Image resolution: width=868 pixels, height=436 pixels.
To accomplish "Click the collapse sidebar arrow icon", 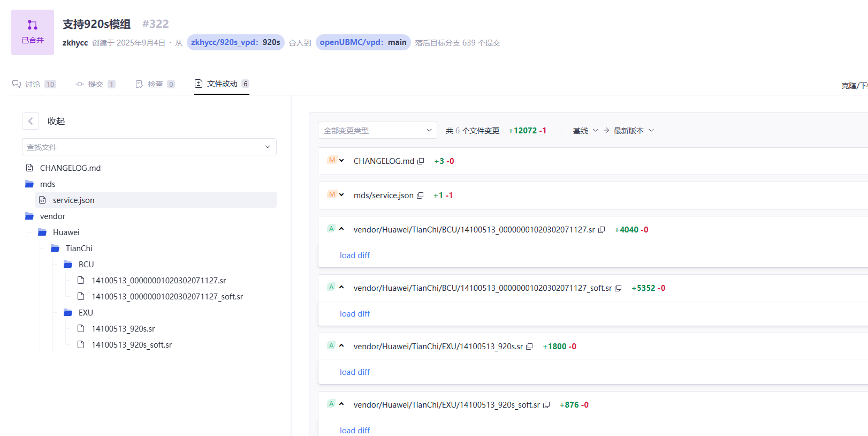I will [x=31, y=121].
